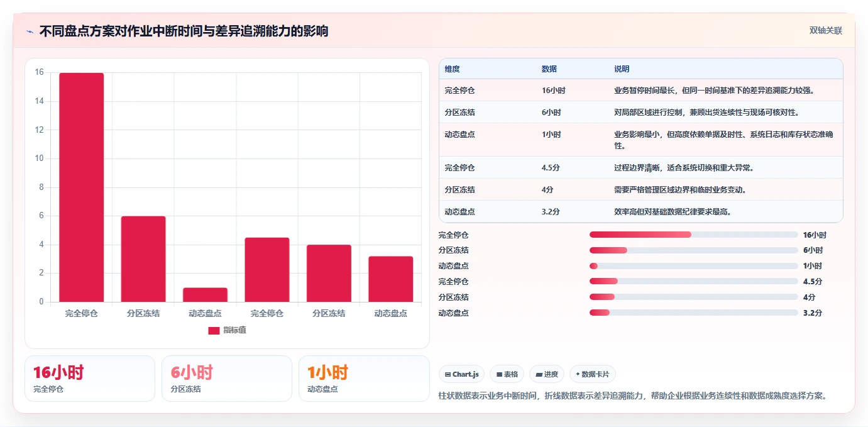Click the 数据卡片 chip sparkle icon
Viewport: 868px width, 427px height.
pos(578,374)
